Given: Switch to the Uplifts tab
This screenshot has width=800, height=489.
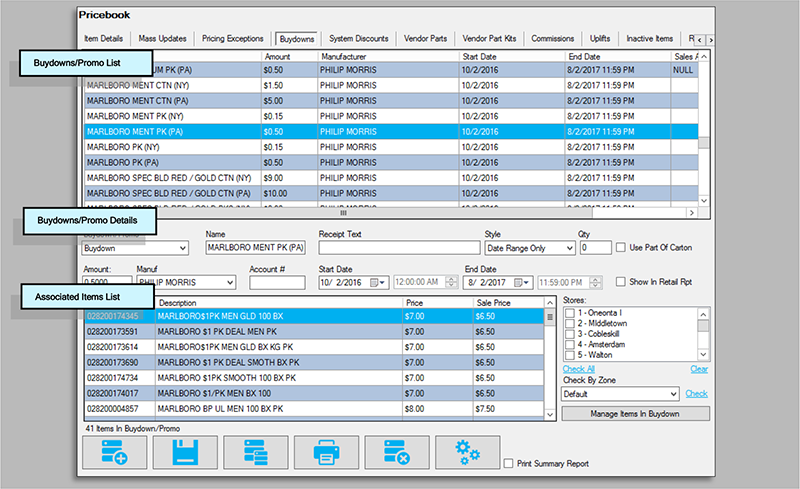Looking at the screenshot, I should pyautogui.click(x=600, y=39).
